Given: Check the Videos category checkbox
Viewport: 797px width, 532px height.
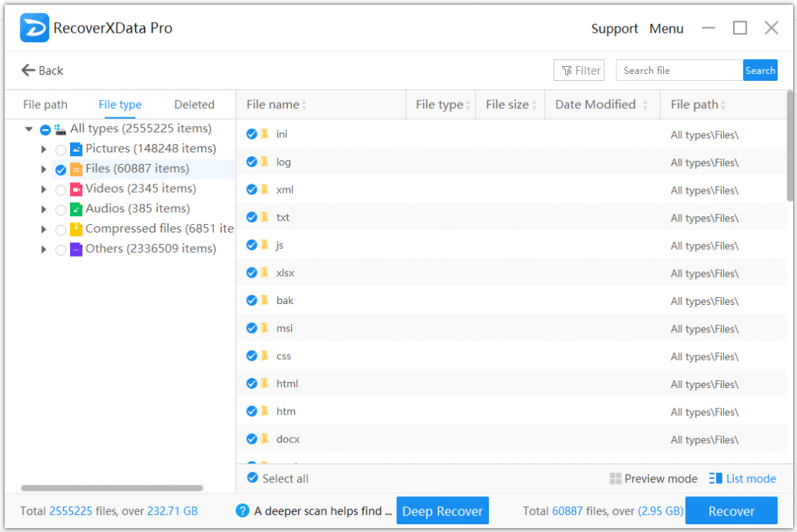Looking at the screenshot, I should pos(61,190).
